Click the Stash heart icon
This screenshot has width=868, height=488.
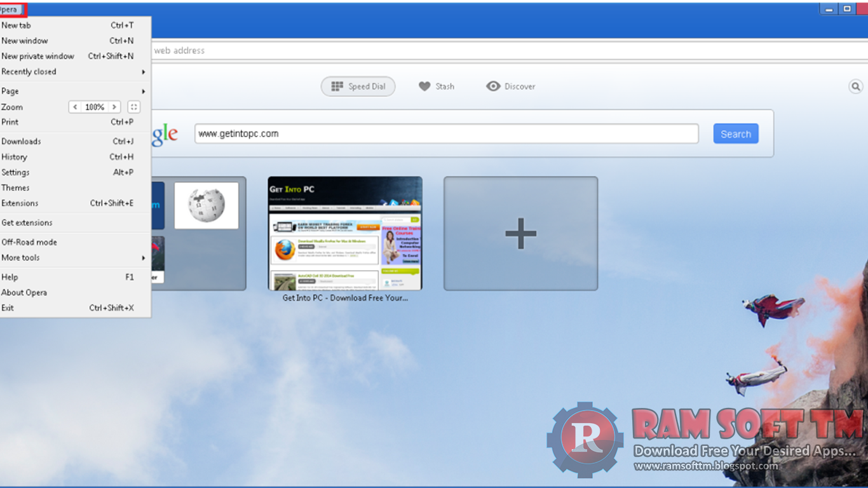pyautogui.click(x=424, y=86)
